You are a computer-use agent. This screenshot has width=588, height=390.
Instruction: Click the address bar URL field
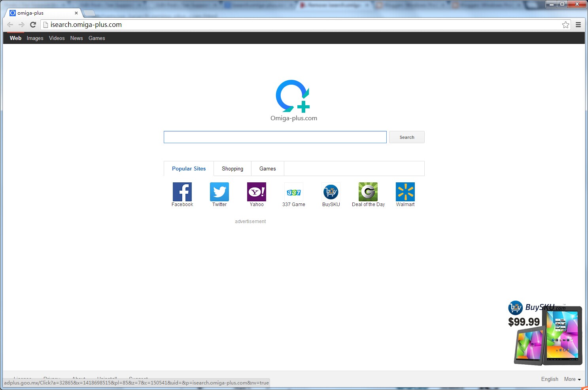point(304,25)
